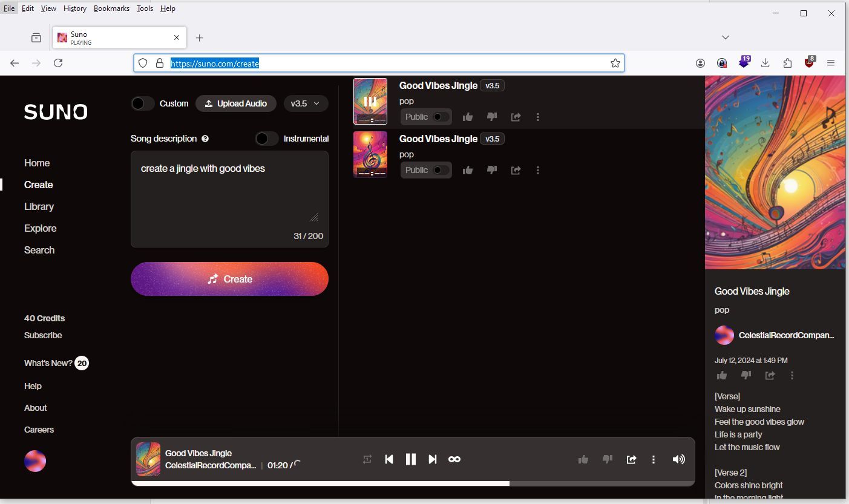The height and width of the screenshot is (504, 849).
Task: Toggle Public on the second Good Vibes Jingle
Action: coord(441,170)
